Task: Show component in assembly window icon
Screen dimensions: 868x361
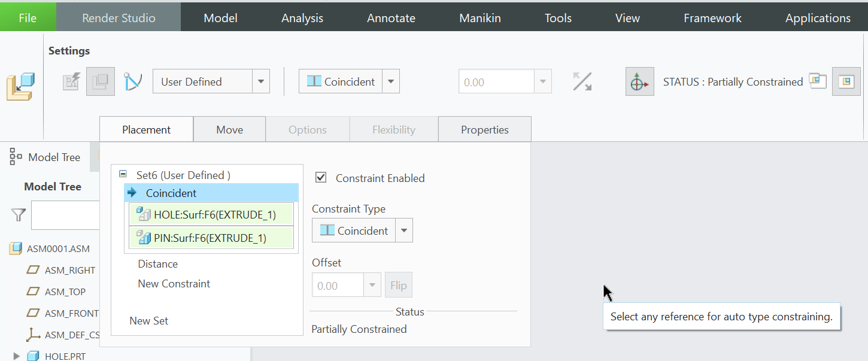Action: tap(846, 82)
